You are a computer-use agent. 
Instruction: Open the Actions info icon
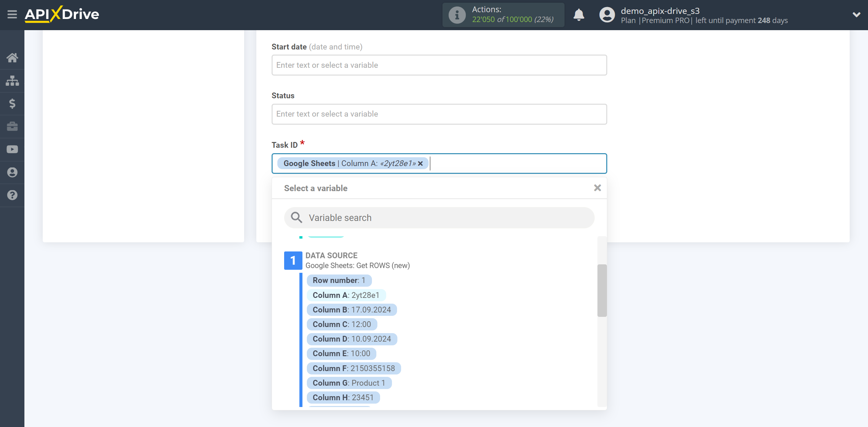[457, 15]
